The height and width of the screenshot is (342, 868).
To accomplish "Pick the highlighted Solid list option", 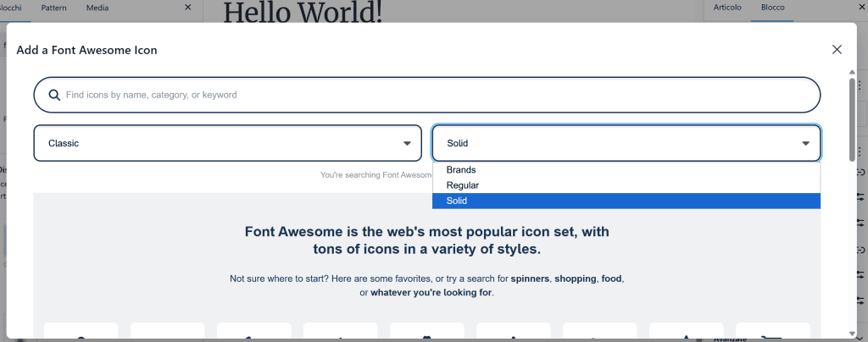I will pos(626,201).
